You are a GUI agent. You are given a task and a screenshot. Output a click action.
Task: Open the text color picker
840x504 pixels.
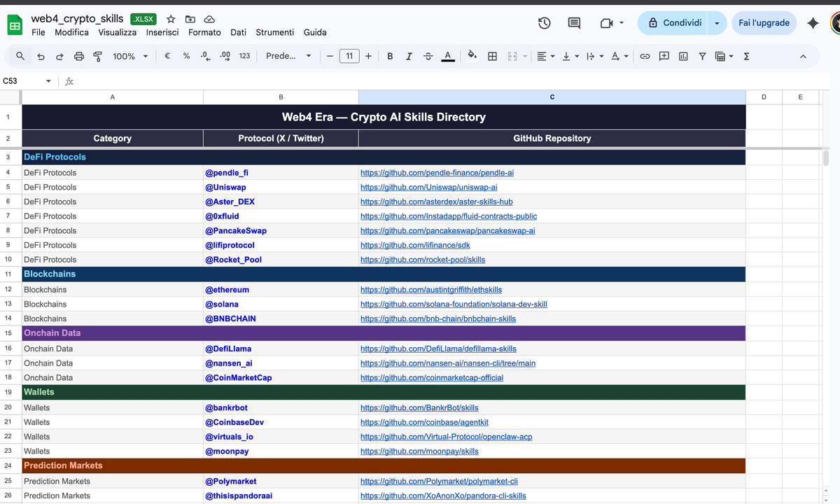pos(448,56)
